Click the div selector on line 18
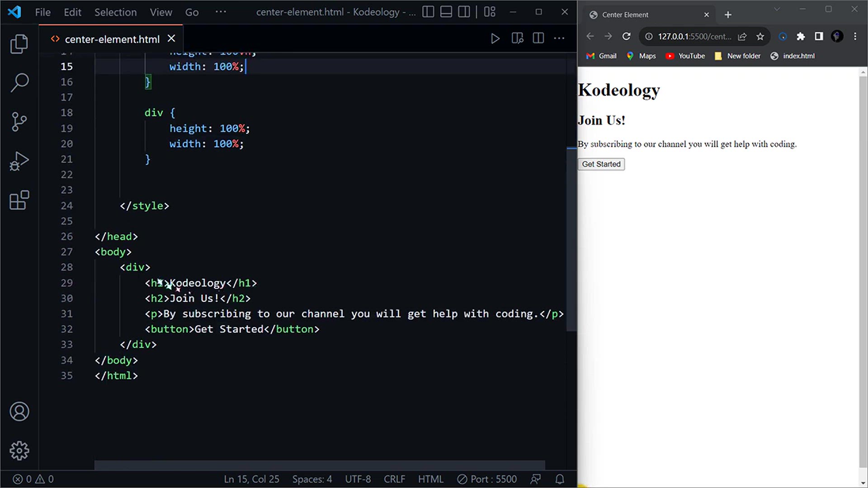 [154, 113]
